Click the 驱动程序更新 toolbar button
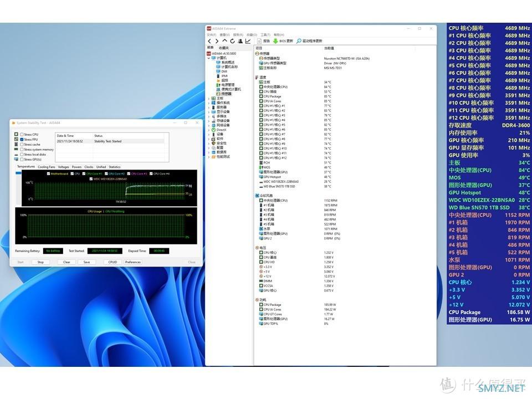The width and height of the screenshot is (532, 399). click(309, 41)
